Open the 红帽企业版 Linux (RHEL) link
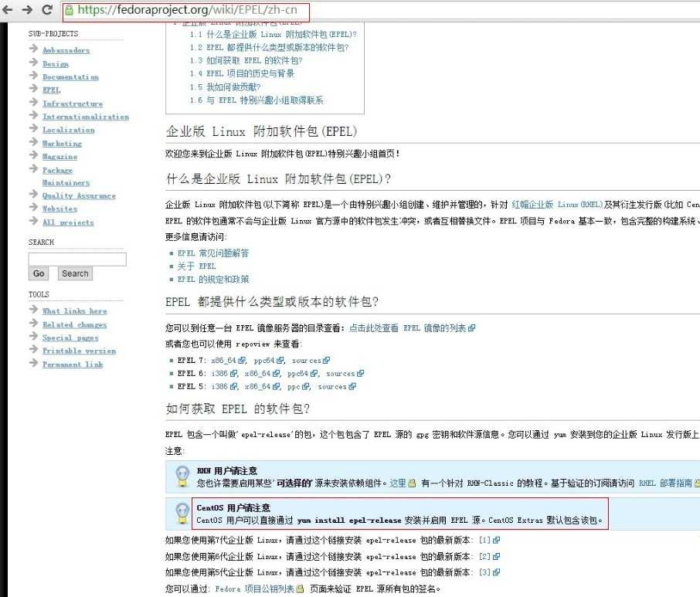 point(557,205)
